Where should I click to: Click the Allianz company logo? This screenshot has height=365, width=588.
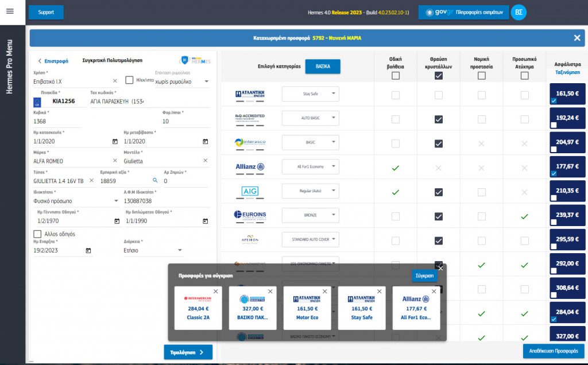[x=250, y=167]
